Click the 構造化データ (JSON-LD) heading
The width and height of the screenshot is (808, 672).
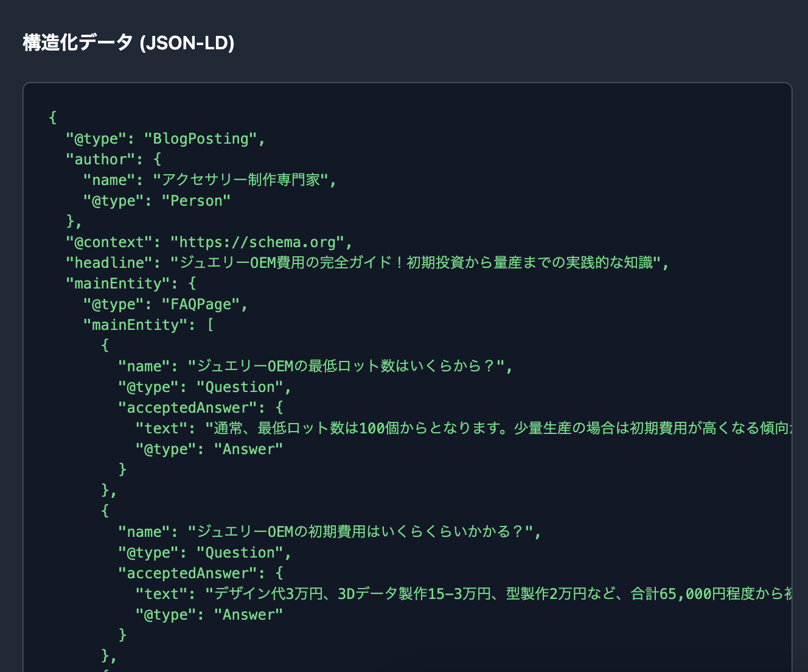128,43
